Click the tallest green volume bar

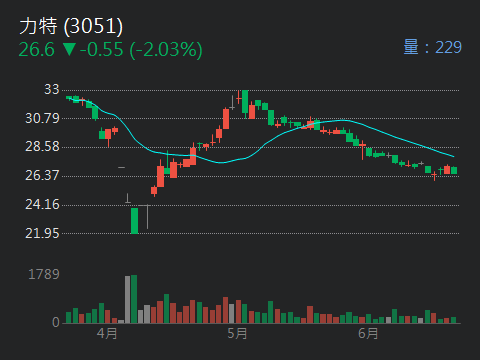134,299
